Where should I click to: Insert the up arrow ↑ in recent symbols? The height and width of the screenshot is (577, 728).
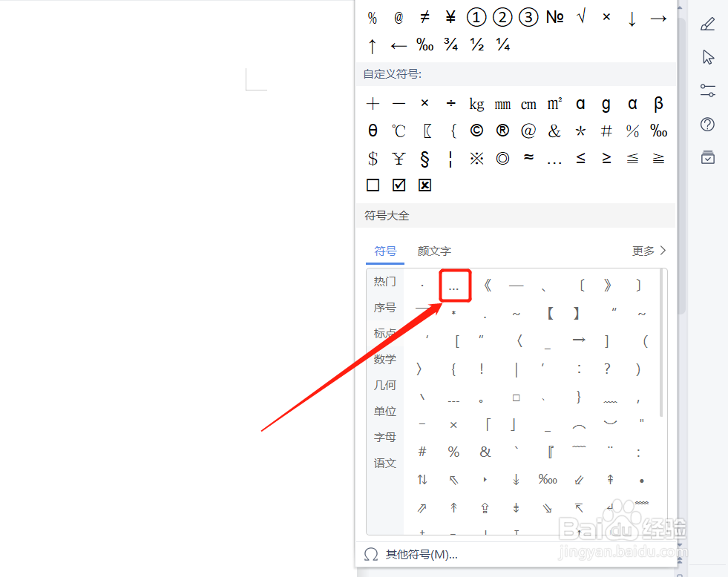pyautogui.click(x=372, y=45)
